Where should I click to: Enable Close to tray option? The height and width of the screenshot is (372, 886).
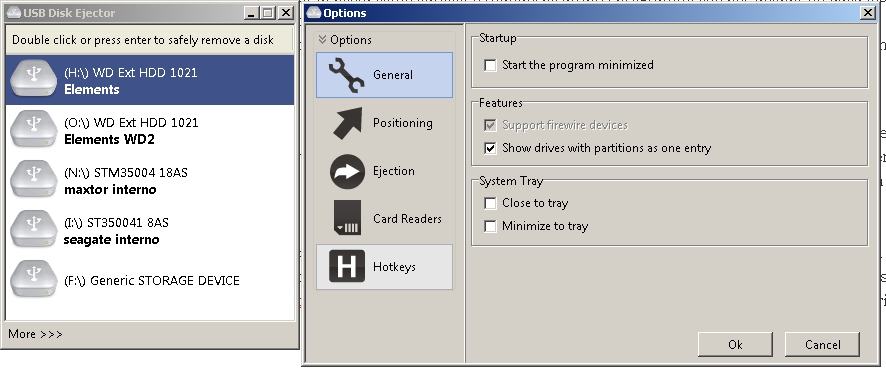point(490,203)
